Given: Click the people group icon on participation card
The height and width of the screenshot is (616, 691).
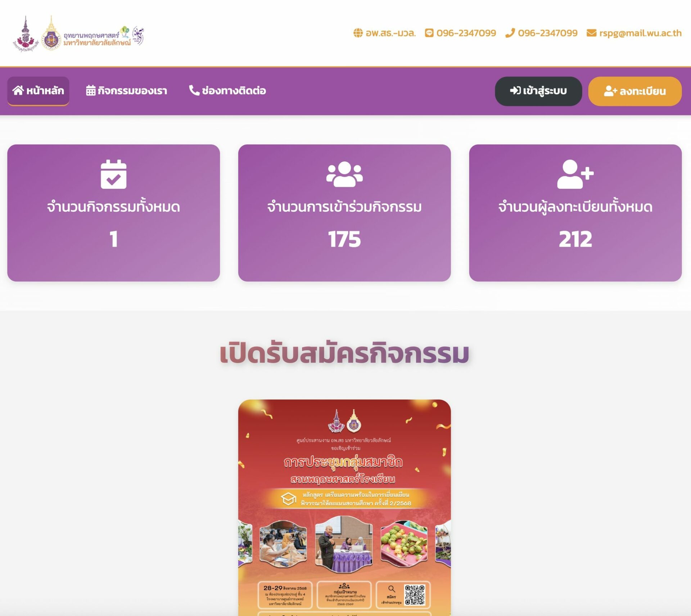Looking at the screenshot, I should (x=344, y=174).
